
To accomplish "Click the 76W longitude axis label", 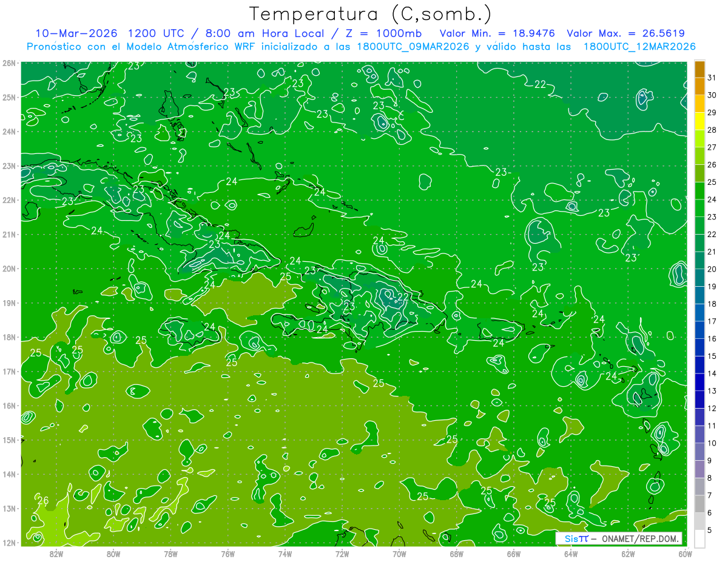I will tap(227, 554).
